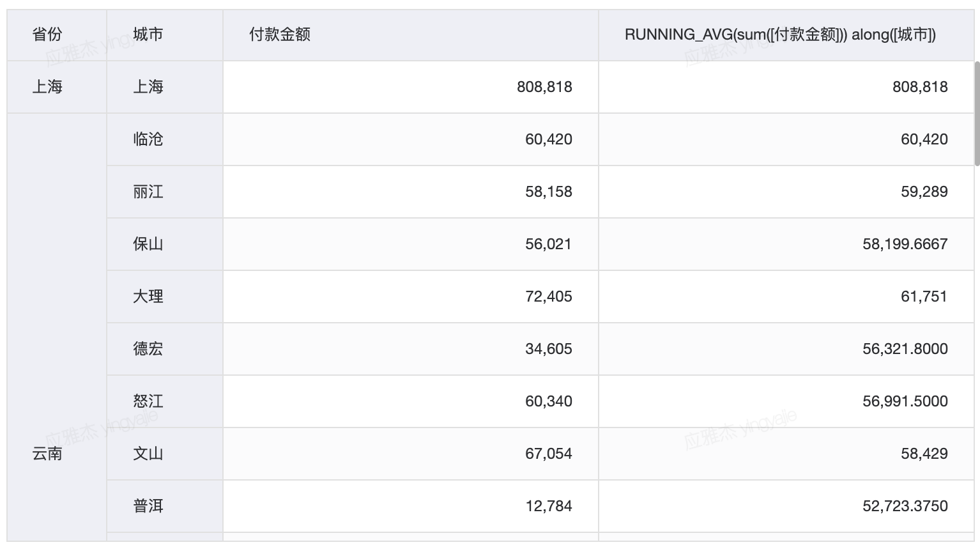
Task: Click payment amount 56,021
Action: [411, 244]
